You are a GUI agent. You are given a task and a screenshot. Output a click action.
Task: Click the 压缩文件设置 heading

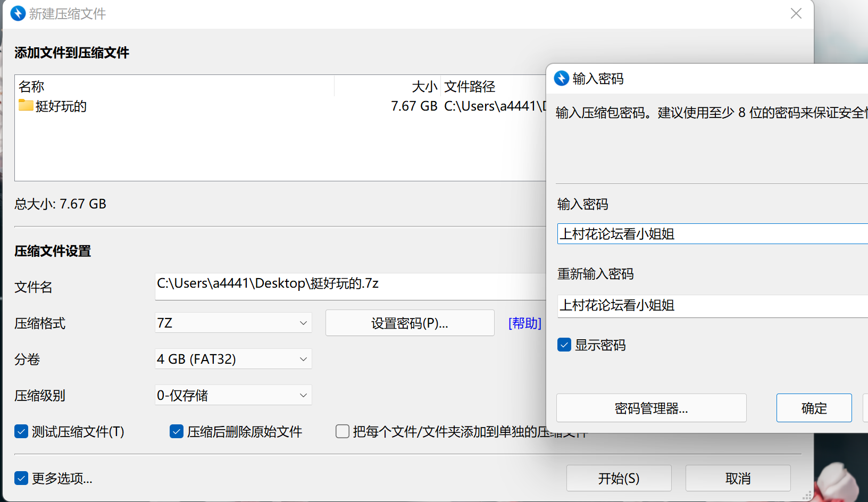53,251
